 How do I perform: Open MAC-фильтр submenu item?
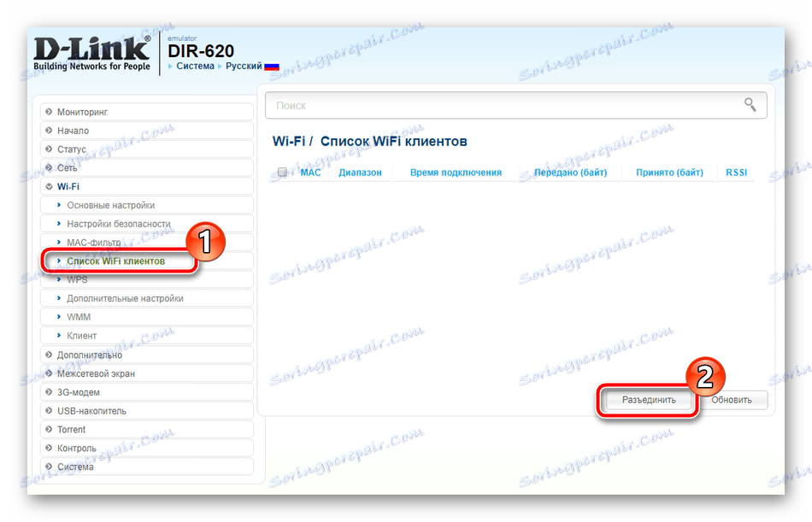(147, 243)
